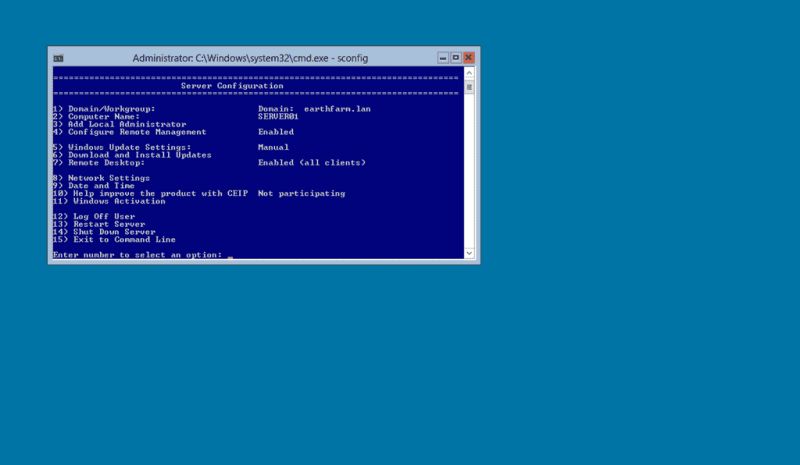This screenshot has width=800, height=465.
Task: Click the vertical scrollbar thumb
Action: click(469, 87)
